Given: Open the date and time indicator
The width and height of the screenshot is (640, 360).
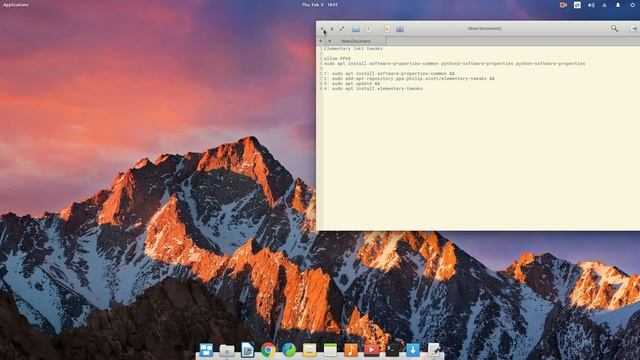Looking at the screenshot, I should tap(320, 5).
